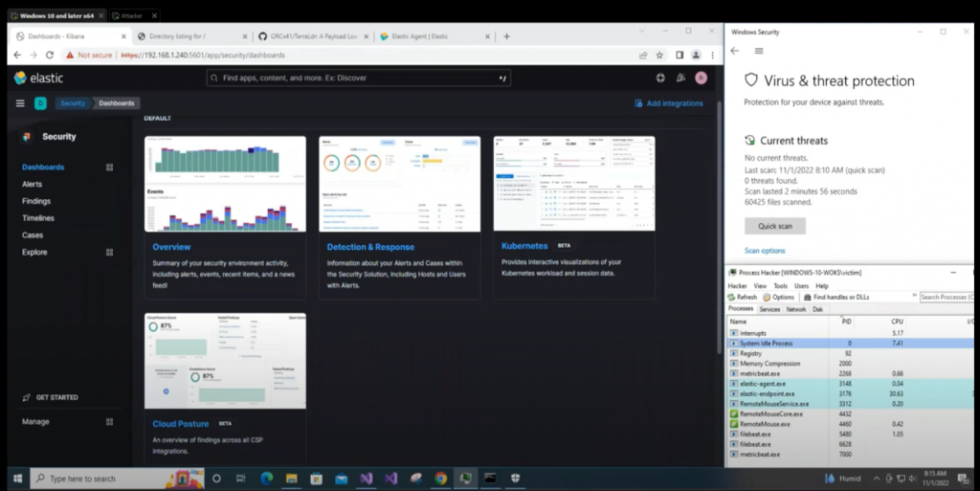Select elastic-endpoint.exe process row
Screen dimensions: 980x491
click(851, 393)
